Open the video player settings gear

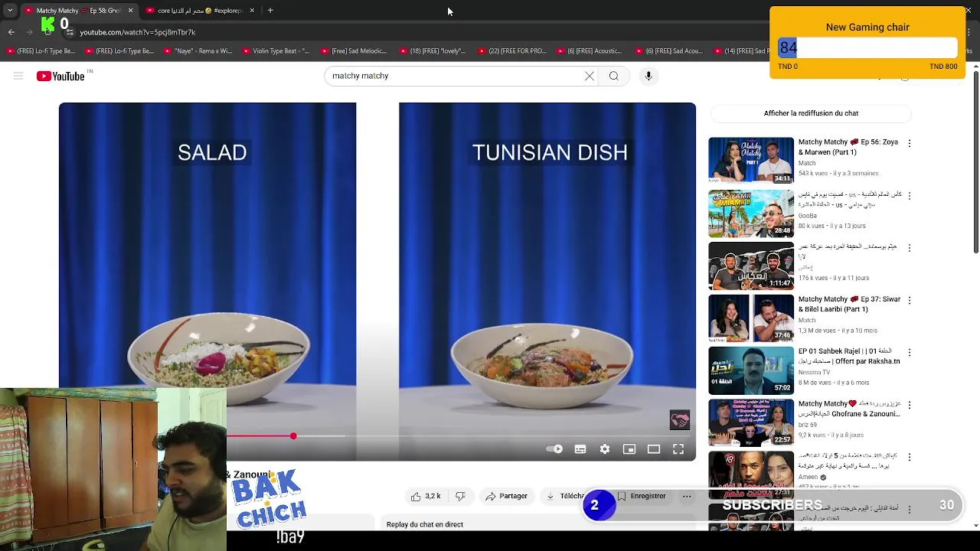pyautogui.click(x=605, y=449)
